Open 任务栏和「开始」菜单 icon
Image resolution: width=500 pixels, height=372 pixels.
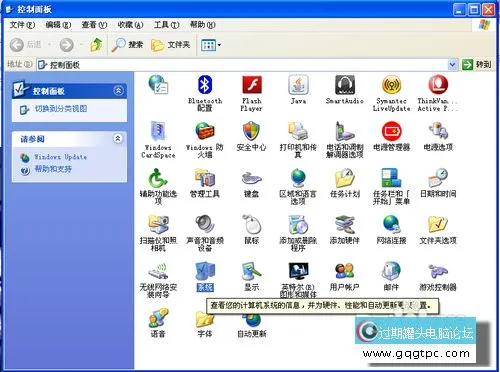391,178
